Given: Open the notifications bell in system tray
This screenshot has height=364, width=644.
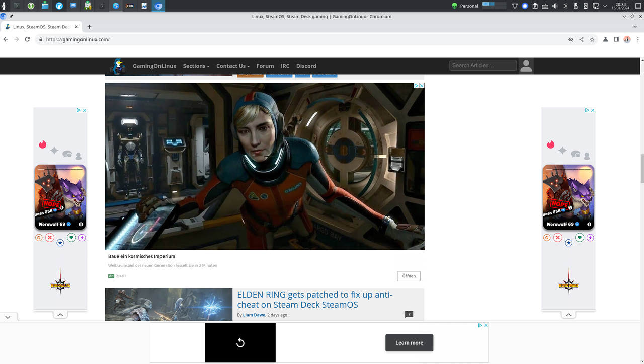Looking at the screenshot, I should (x=515, y=6).
